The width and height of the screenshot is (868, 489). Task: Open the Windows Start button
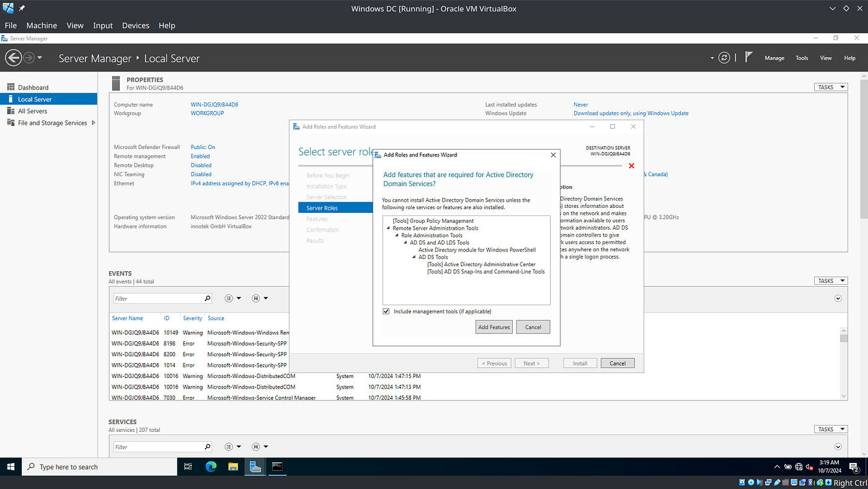[x=11, y=467]
